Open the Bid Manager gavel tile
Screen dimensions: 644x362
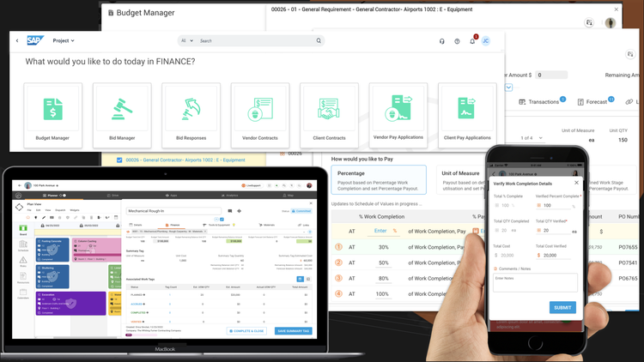122,115
